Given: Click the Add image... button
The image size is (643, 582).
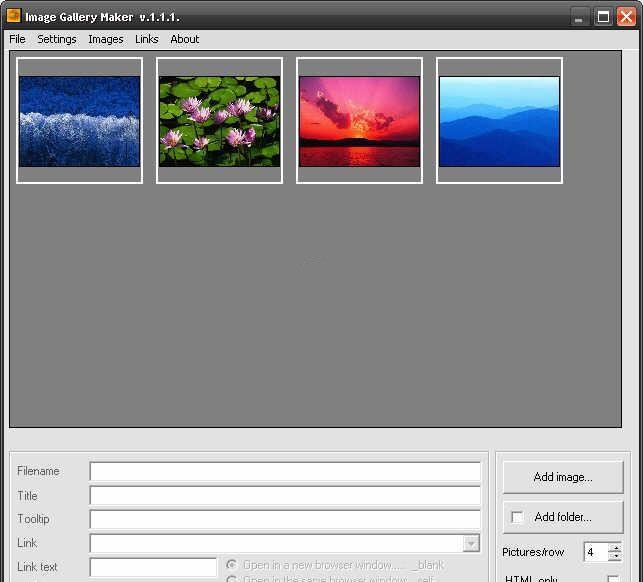Looking at the screenshot, I should click(563, 477).
